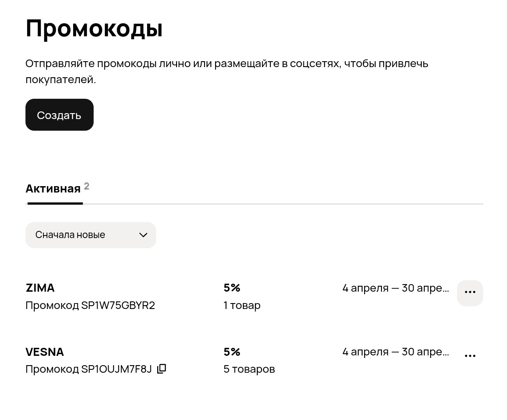Click the tab underline progress indicator
507x420 pixels.
[x=55, y=204]
